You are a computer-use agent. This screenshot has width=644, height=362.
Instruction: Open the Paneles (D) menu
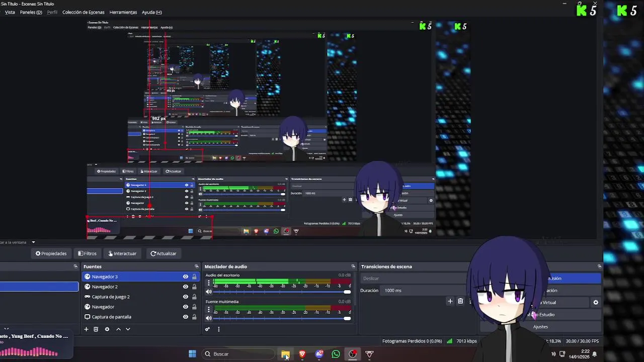coord(31,12)
